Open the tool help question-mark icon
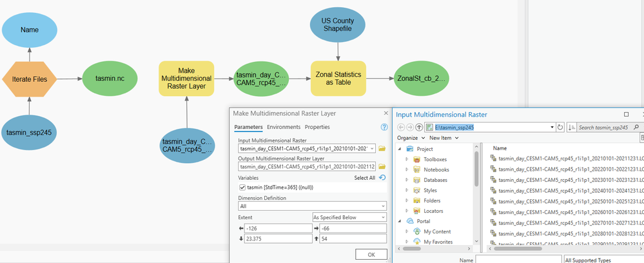Viewport: 644px width, 263px height. pos(384,128)
